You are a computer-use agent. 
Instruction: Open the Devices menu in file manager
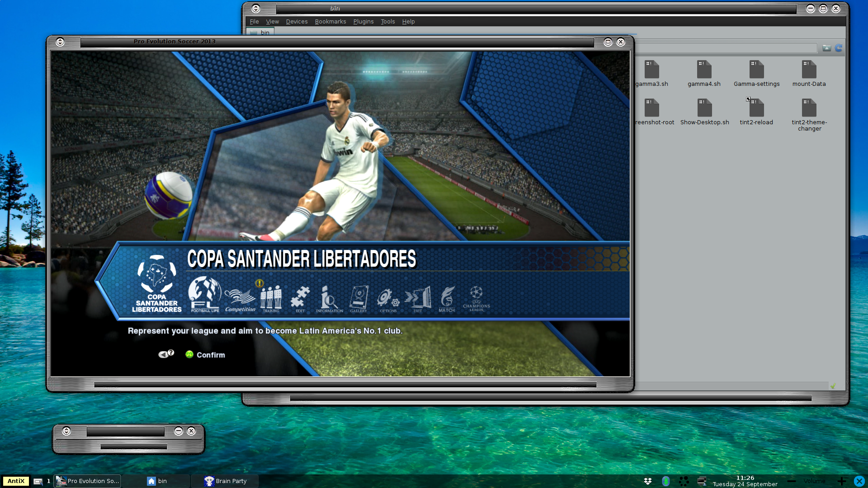(297, 21)
